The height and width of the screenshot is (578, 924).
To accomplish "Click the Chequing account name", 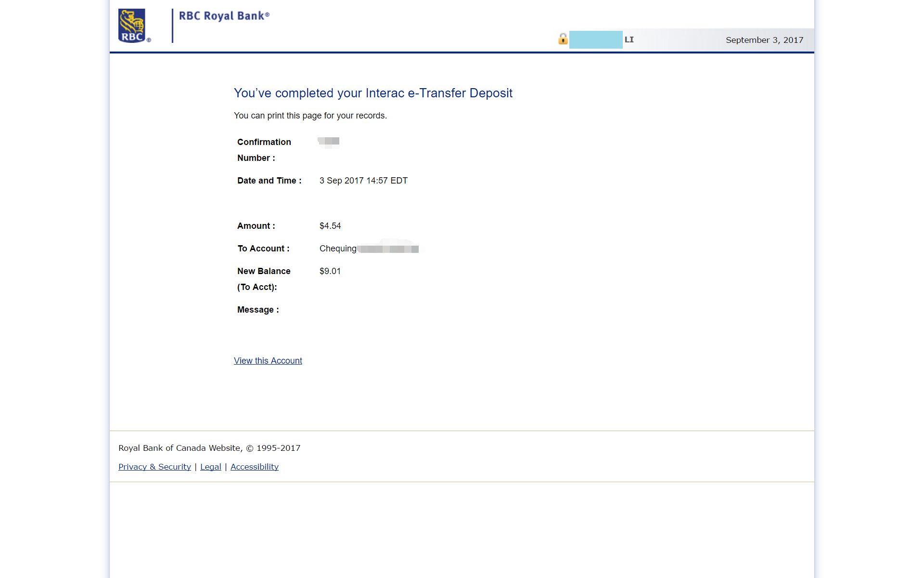I will 338,249.
